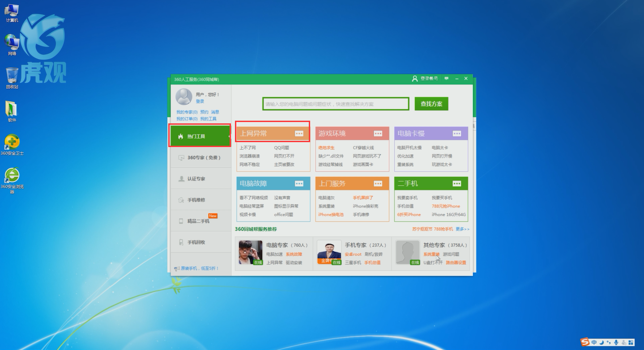The width and height of the screenshot is (644, 350).
Task: Click the orange 路由器设置 link
Action: [x=456, y=262]
